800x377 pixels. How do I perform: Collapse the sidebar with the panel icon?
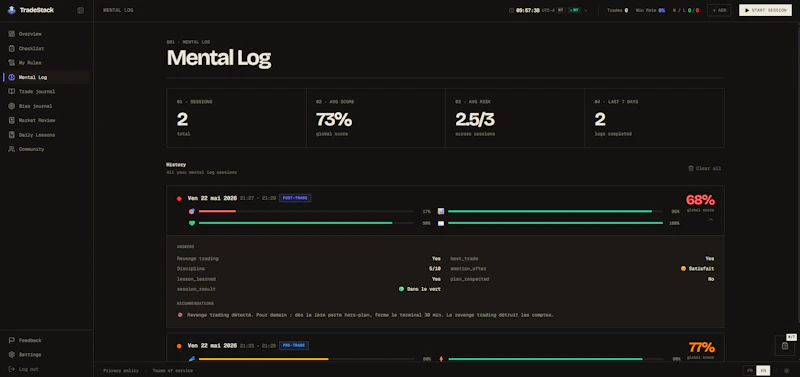point(80,10)
